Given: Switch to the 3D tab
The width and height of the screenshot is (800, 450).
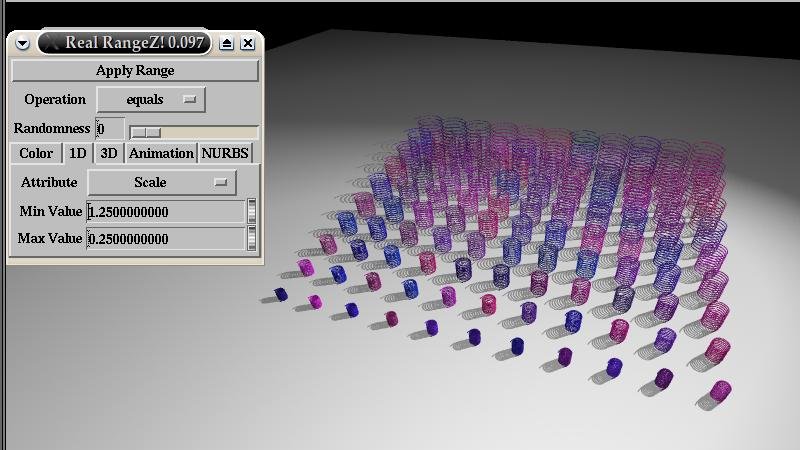Looking at the screenshot, I should 109,154.
